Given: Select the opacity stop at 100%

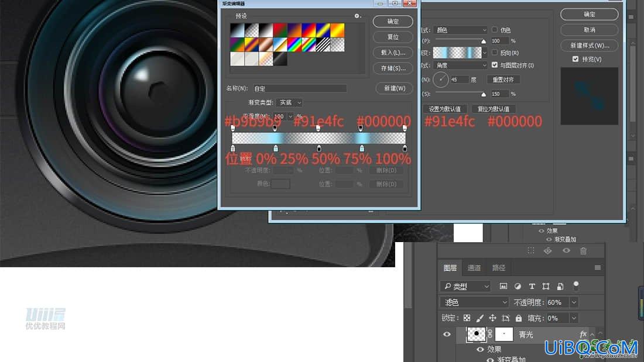Looking at the screenshot, I should 405,129.
